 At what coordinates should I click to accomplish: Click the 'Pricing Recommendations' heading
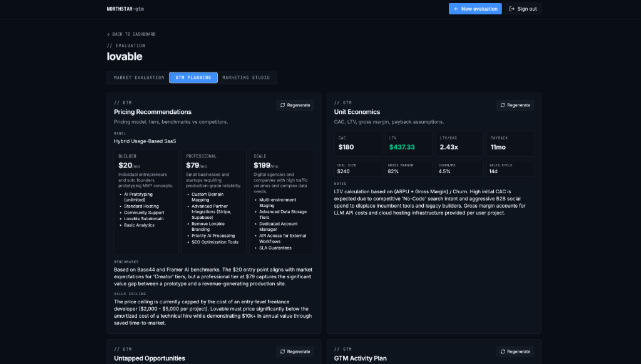coord(153,112)
